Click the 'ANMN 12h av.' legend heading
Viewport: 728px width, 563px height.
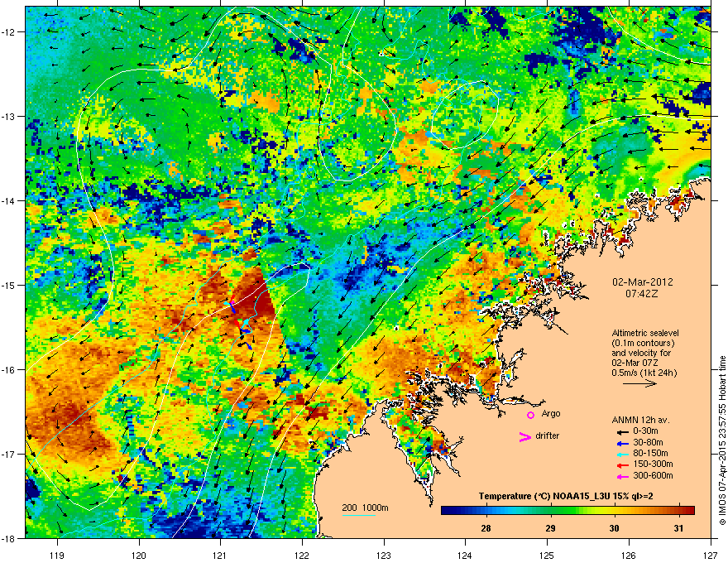tap(640, 420)
